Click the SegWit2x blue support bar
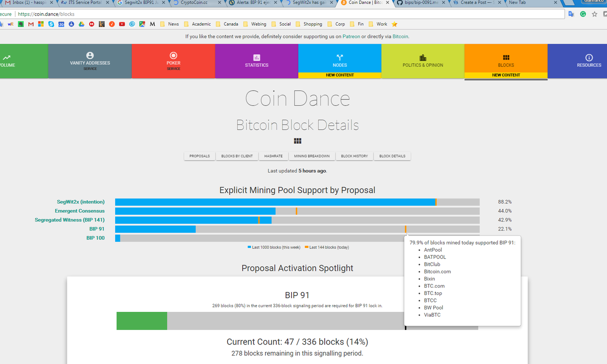The width and height of the screenshot is (607, 364). pyautogui.click(x=275, y=202)
